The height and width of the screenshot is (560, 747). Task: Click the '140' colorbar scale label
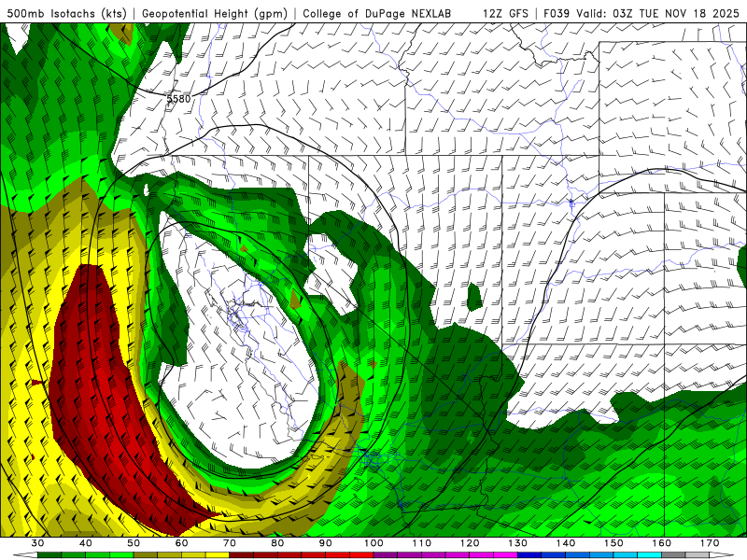pyautogui.click(x=566, y=543)
